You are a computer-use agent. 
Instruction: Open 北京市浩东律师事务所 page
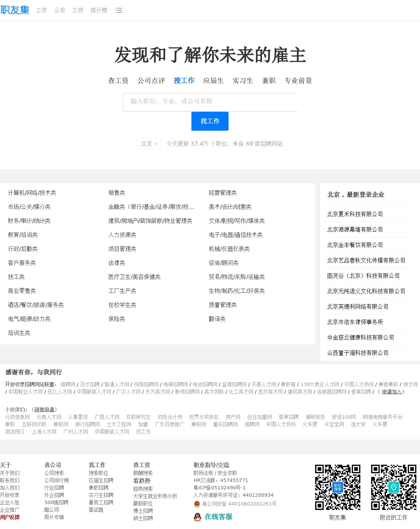[x=355, y=322]
